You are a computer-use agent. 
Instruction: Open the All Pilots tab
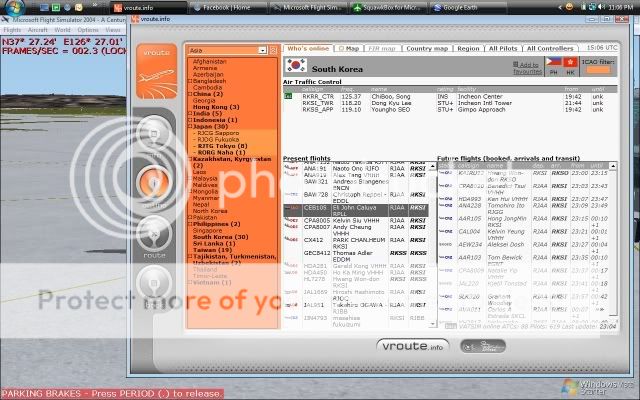coord(504,47)
